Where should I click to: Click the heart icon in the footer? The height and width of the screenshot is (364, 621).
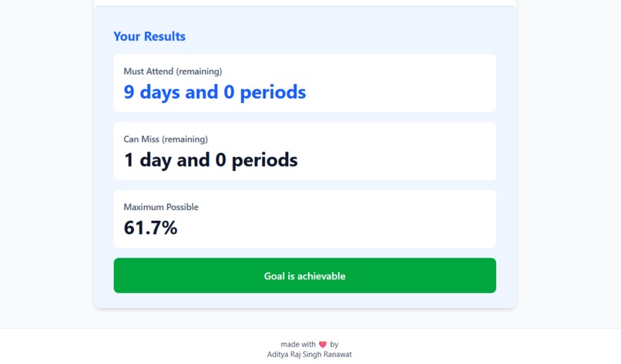pyautogui.click(x=323, y=345)
